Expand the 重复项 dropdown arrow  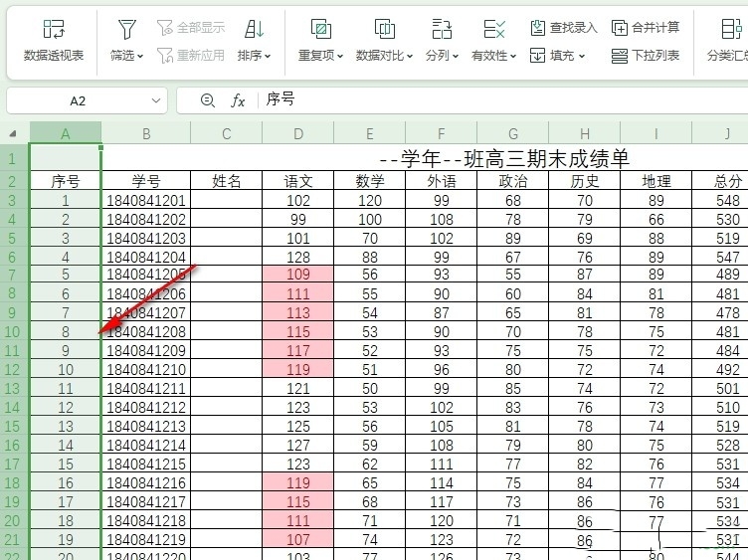point(340,57)
